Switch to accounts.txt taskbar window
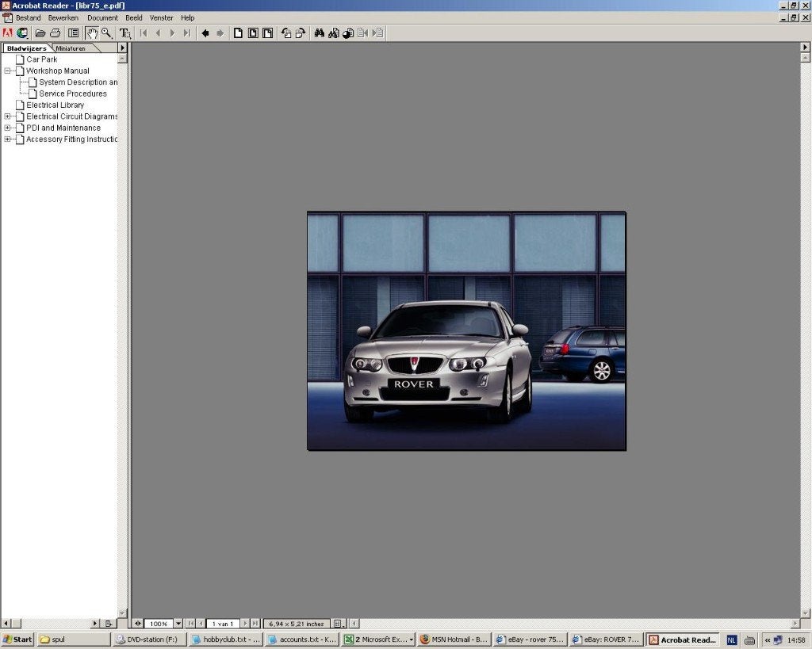This screenshot has width=812, height=649. (x=301, y=639)
